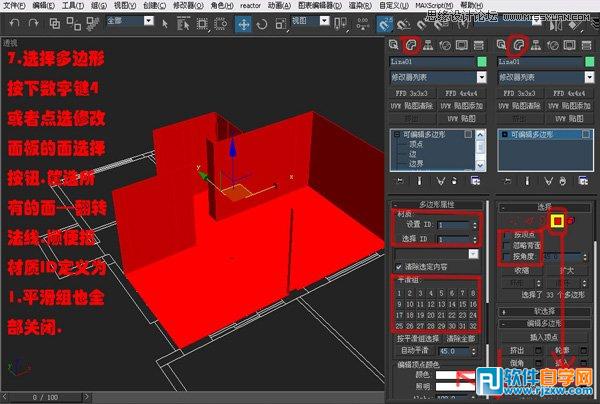Screen dimensions: 600x404
Task: Open the Hierarchy tab in left command panel
Action: coord(428,46)
